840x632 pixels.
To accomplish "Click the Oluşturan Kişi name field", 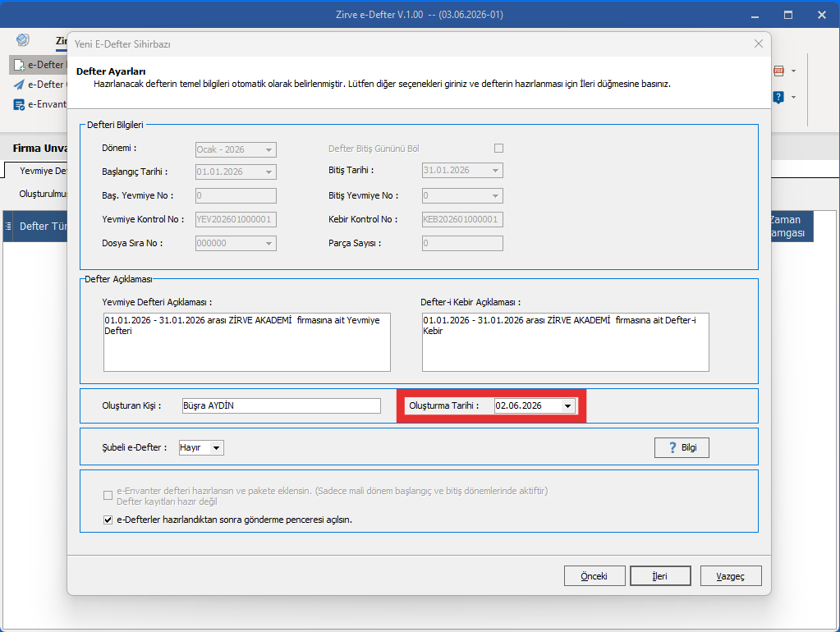I will click(x=282, y=406).
